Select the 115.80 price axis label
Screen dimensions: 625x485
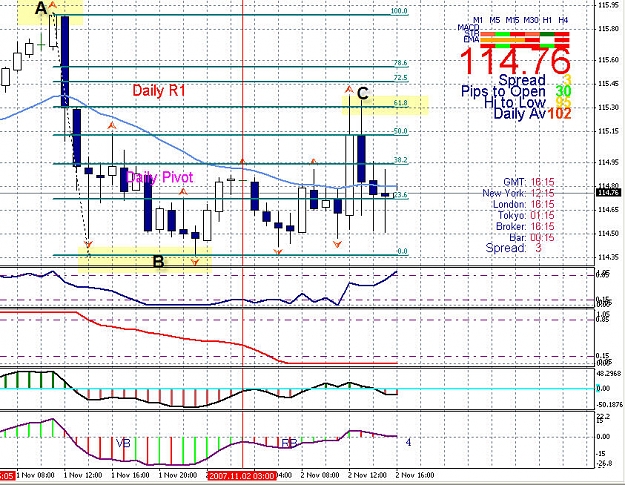(609, 29)
